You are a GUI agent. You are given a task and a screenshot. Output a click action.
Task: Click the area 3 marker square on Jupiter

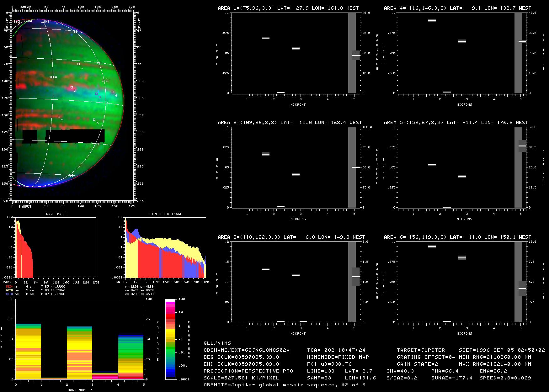96,93
